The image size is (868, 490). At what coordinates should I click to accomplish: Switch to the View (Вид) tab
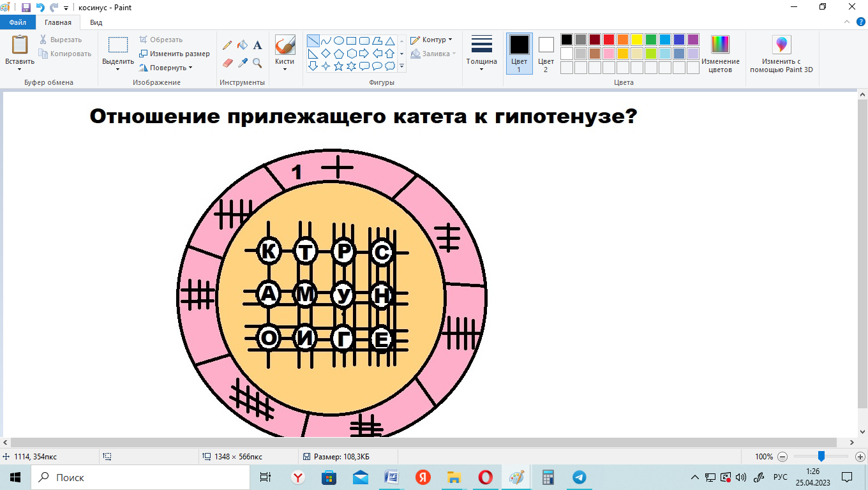point(96,22)
